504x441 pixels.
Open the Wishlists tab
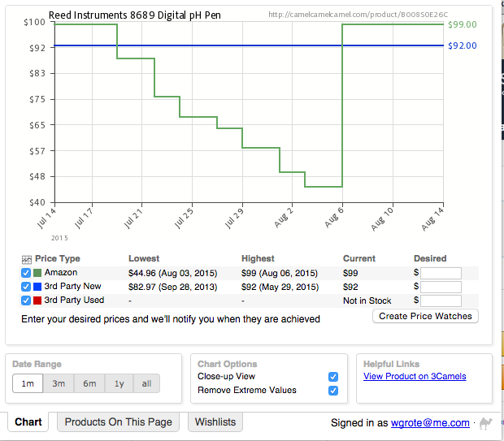[x=215, y=422]
